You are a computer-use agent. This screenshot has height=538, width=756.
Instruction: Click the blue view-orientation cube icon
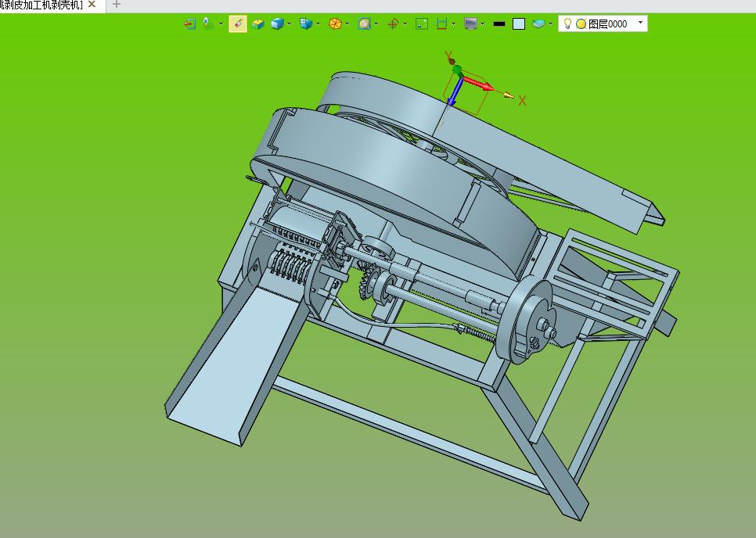pyautogui.click(x=306, y=23)
